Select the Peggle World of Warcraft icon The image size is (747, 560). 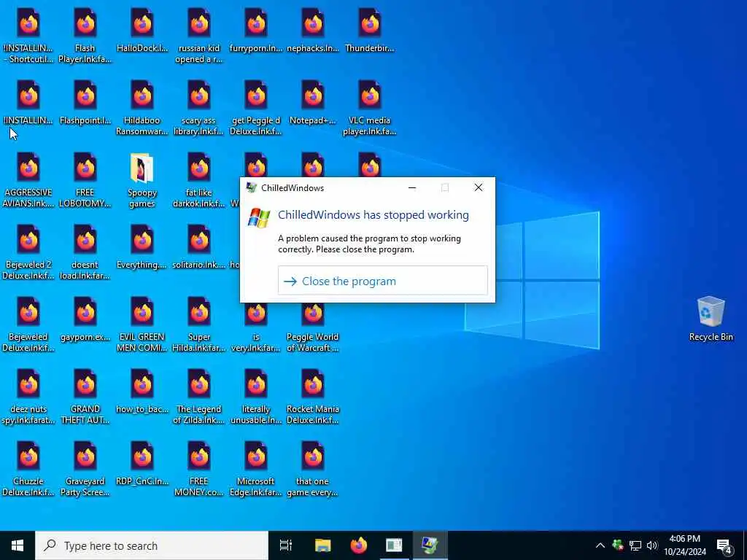[312, 328]
